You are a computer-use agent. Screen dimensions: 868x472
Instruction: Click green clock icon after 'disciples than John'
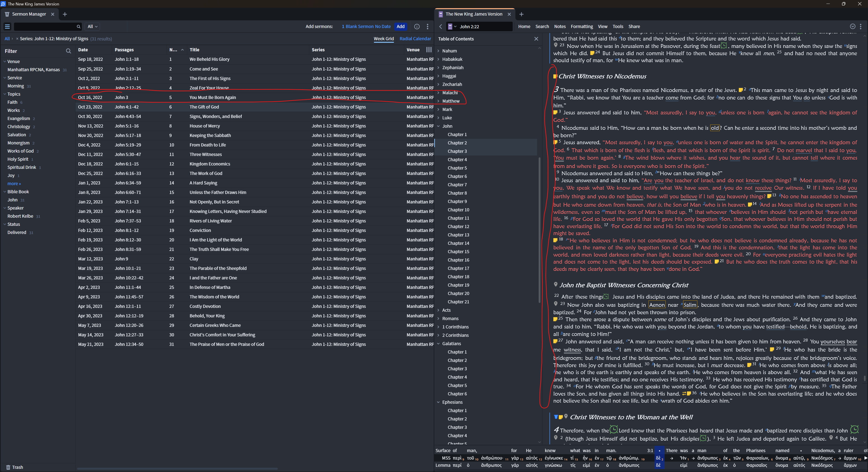coord(854,430)
